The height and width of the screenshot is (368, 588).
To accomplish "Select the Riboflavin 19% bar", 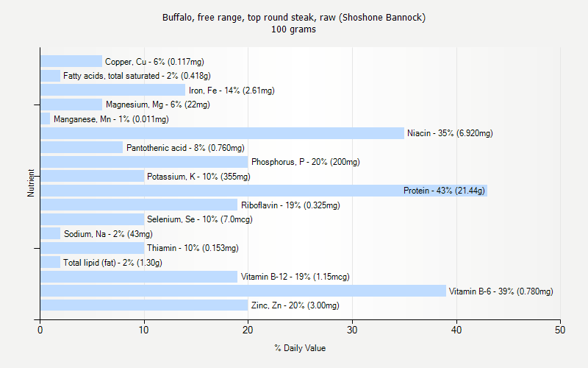I will click(x=139, y=205).
